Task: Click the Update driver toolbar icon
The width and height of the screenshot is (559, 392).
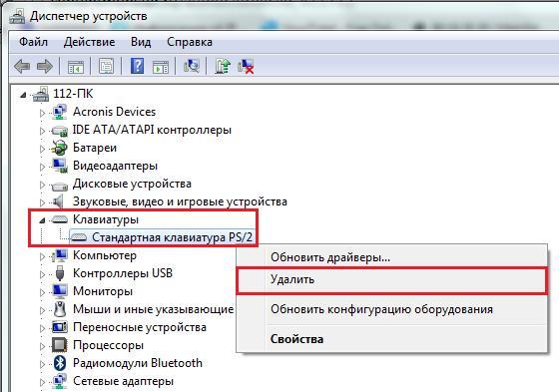Action: [x=222, y=66]
